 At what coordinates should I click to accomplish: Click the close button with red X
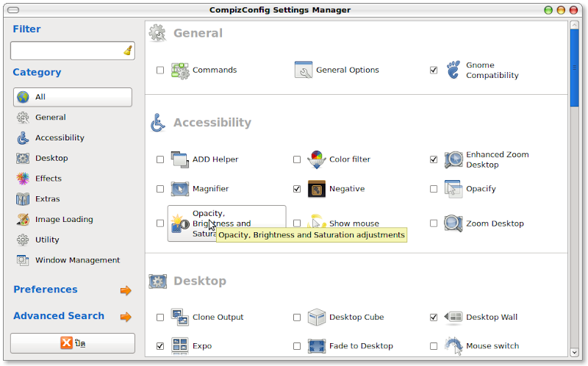[x=73, y=343]
